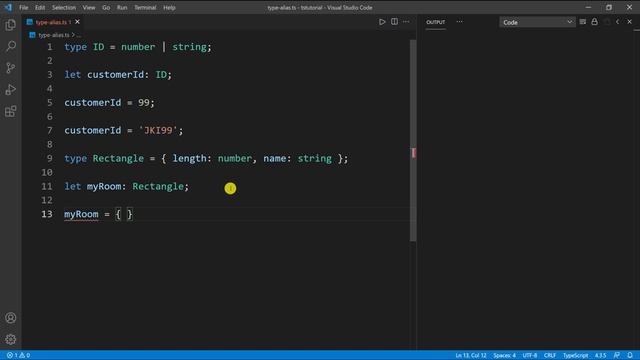Click the red error marker in overview ruler
The width and height of the screenshot is (640, 360).
coord(413,153)
